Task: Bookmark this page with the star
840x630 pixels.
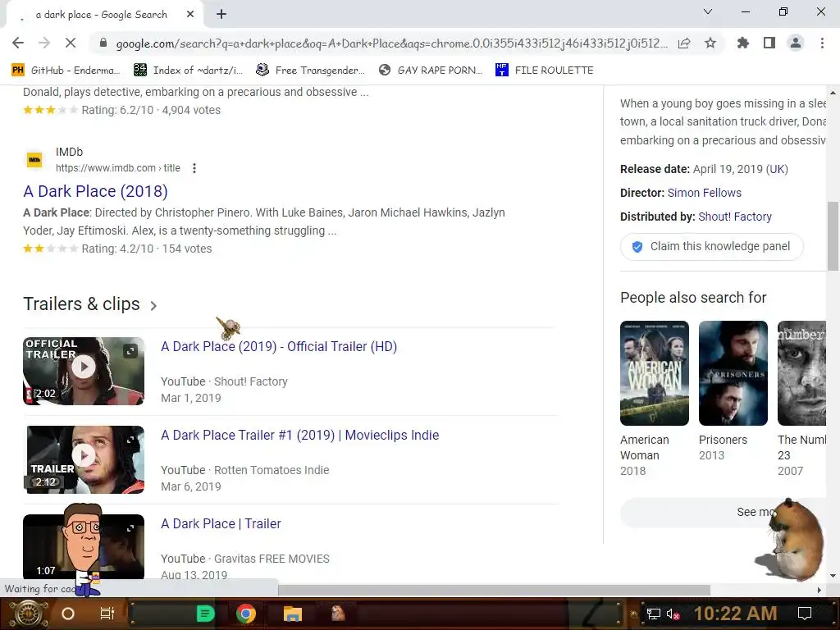Action: pyautogui.click(x=710, y=43)
